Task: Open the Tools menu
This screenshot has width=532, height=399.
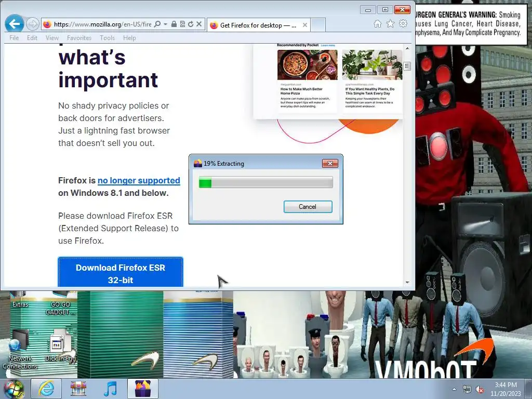Action: pos(107,37)
